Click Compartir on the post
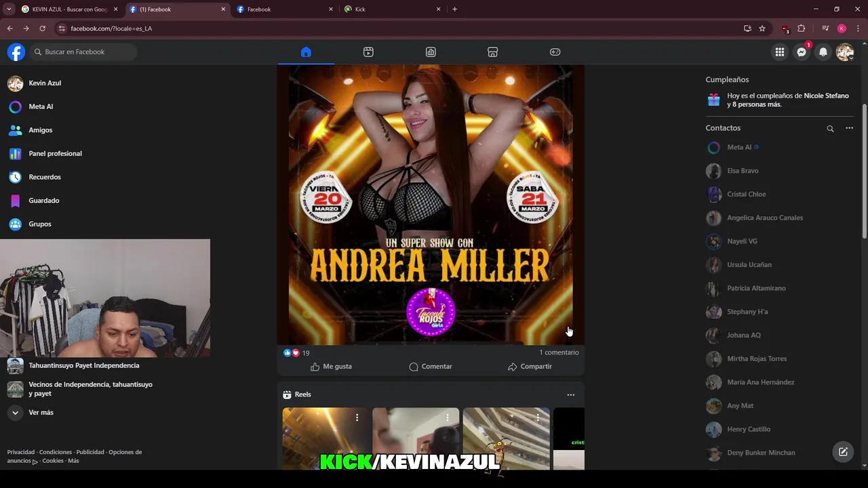 (530, 367)
